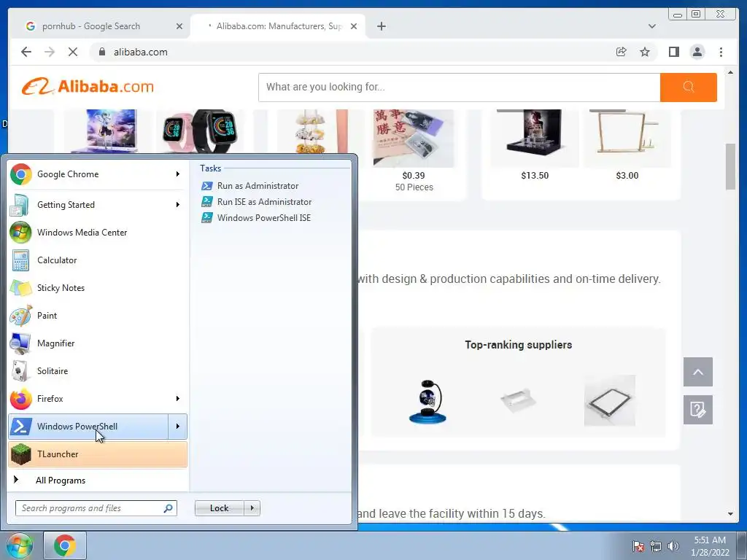Click the Lock button
This screenshot has height=560, width=747.
[220, 508]
